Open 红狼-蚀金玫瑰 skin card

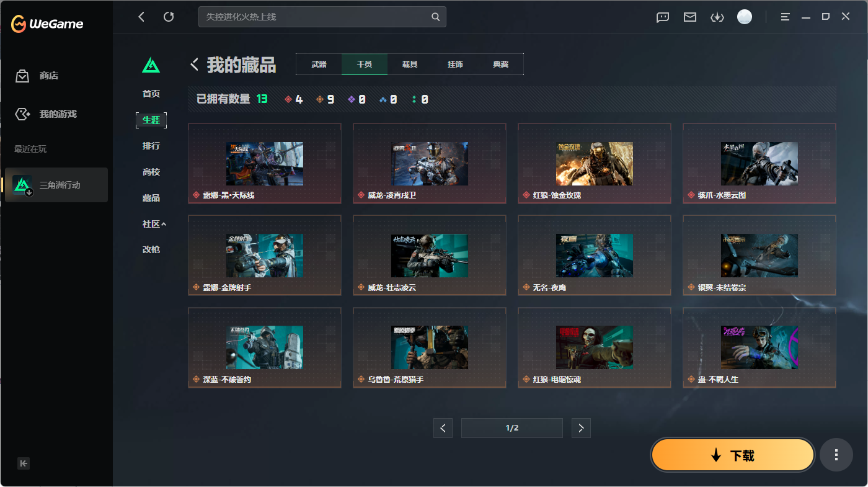pos(595,164)
